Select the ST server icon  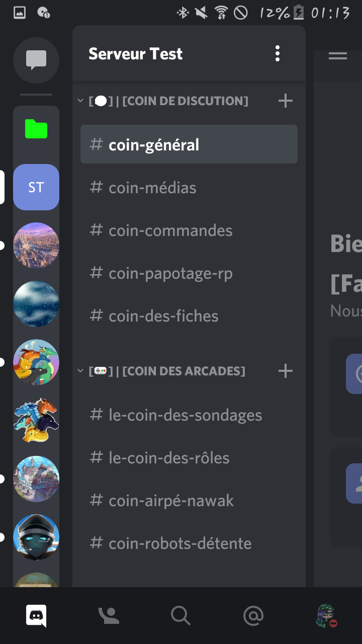tap(36, 187)
